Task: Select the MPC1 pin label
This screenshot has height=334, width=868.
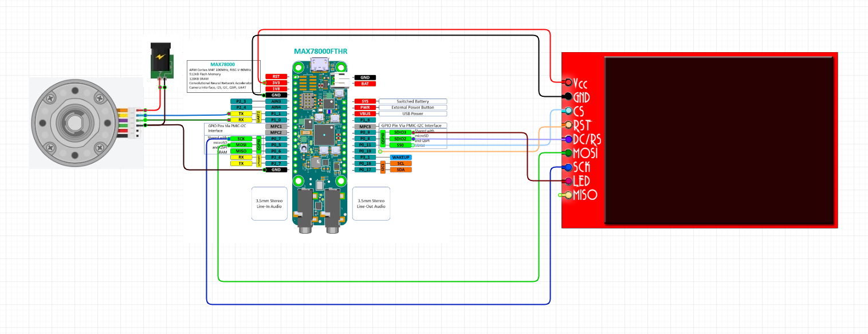Action: 276,126
